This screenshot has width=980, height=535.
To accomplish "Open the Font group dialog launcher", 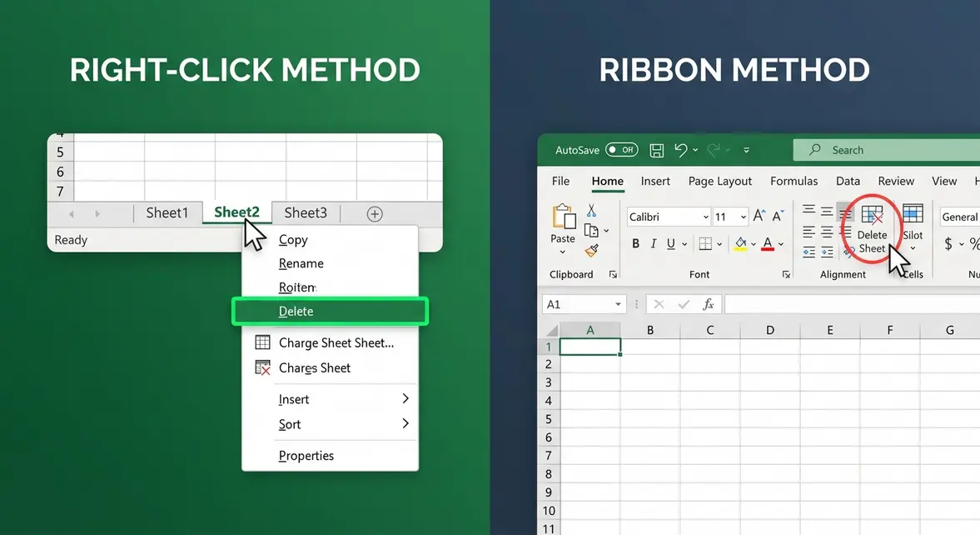I will tap(786, 275).
